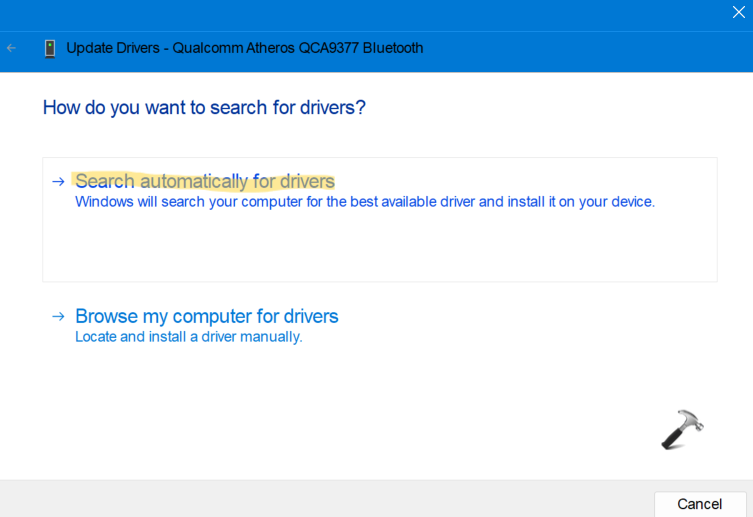The height and width of the screenshot is (517, 753).
Task: Click the 'How do you want to search' heading
Action: pos(204,107)
